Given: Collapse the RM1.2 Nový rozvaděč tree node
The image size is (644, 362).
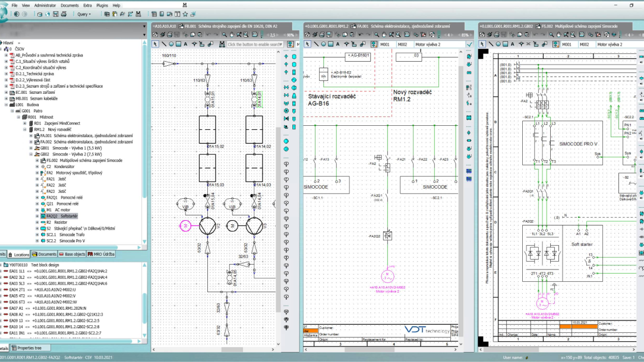Looking at the screenshot, I should (x=26, y=129).
